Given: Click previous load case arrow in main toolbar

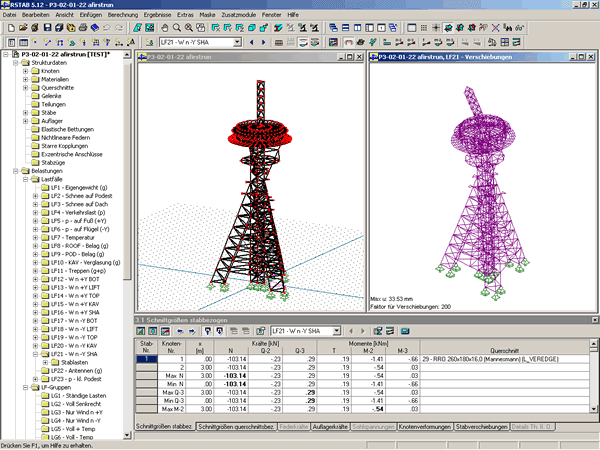Looking at the screenshot, I should coord(251,43).
